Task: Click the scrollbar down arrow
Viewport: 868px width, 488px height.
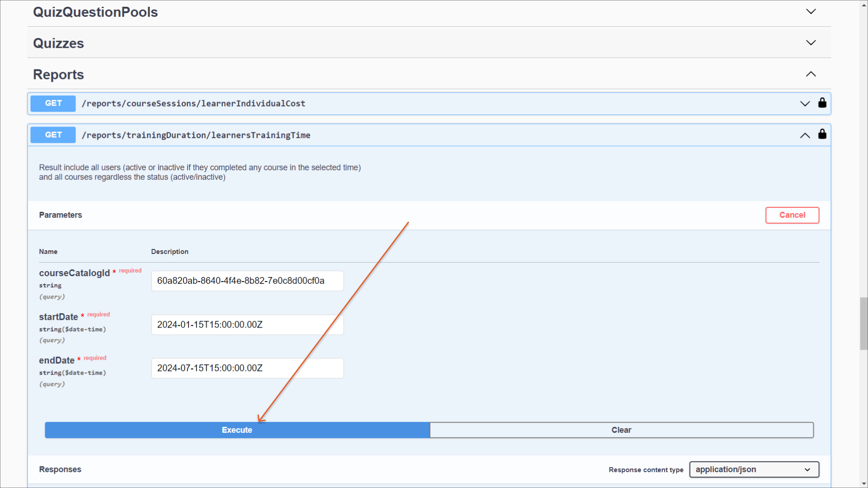Action: point(863,483)
